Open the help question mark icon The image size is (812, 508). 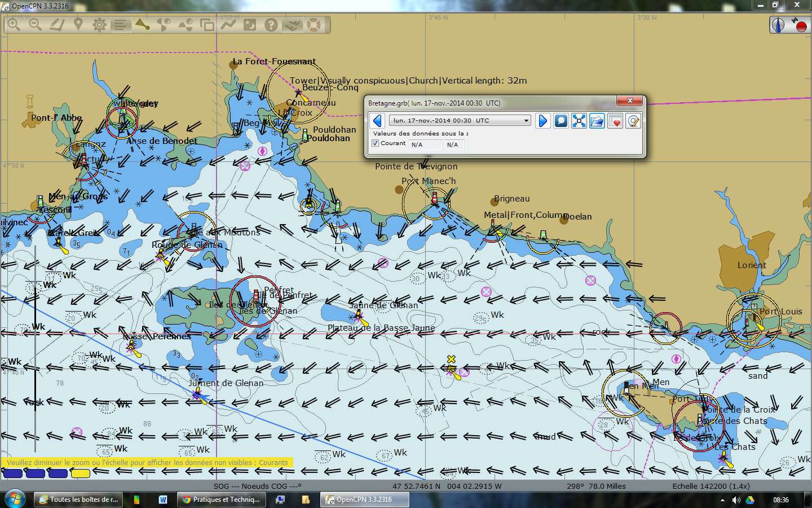(271, 25)
